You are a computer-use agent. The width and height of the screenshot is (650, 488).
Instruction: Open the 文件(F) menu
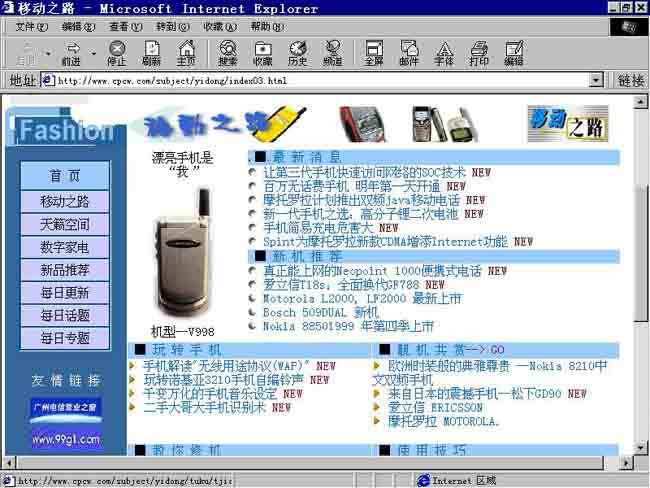[x=32, y=27]
